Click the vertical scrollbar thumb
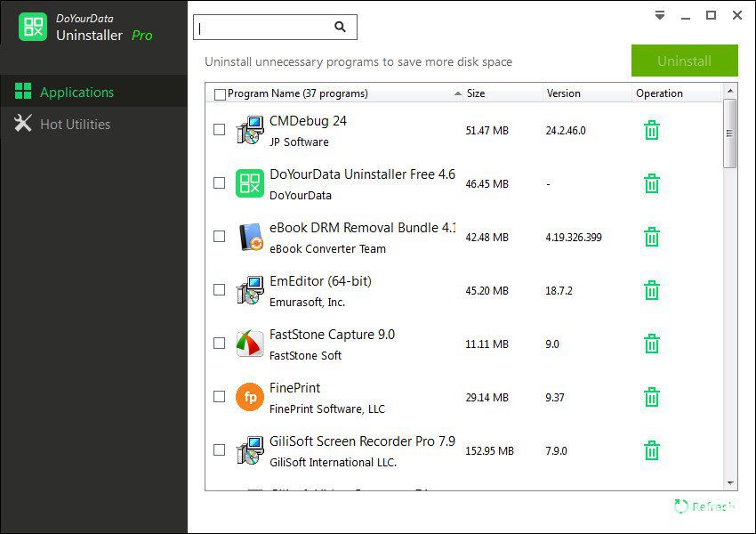The width and height of the screenshot is (756, 534). point(730,133)
